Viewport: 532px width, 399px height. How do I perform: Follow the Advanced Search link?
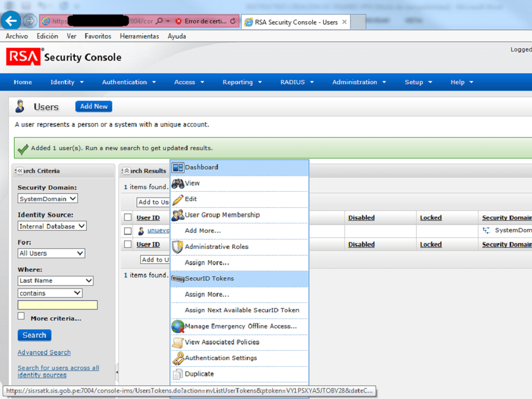pyautogui.click(x=44, y=352)
